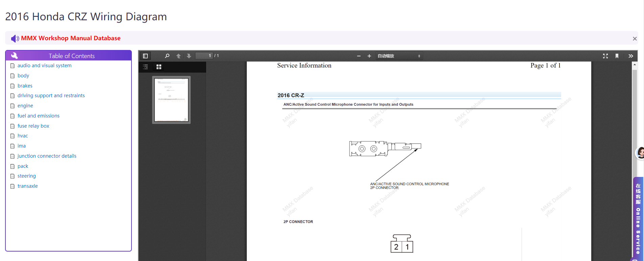Viewport: 644px width, 261px height.
Task: Click the 2016 Honda CRZ Wiring Diagram title
Action: pos(86,17)
